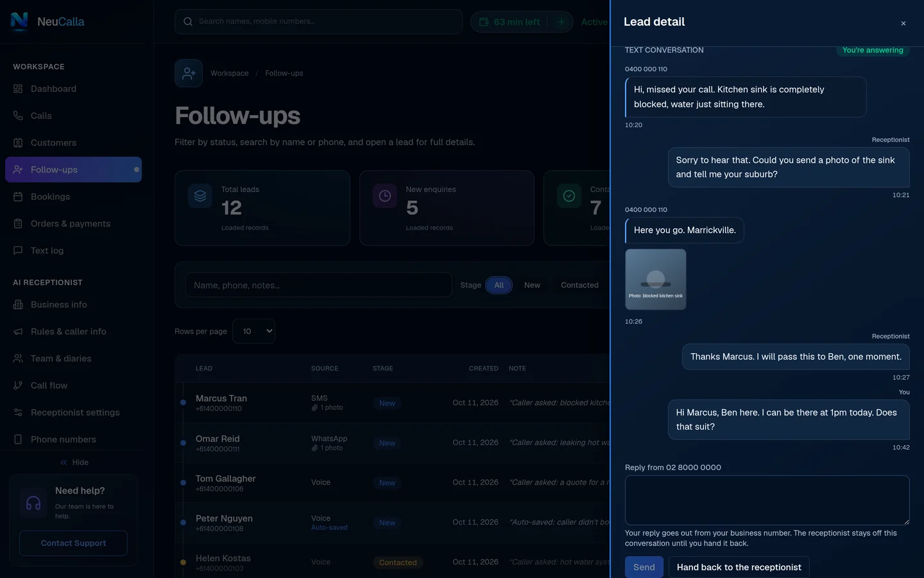Click Hand back to the receptionist
Image resolution: width=924 pixels, height=578 pixels.
(x=739, y=567)
